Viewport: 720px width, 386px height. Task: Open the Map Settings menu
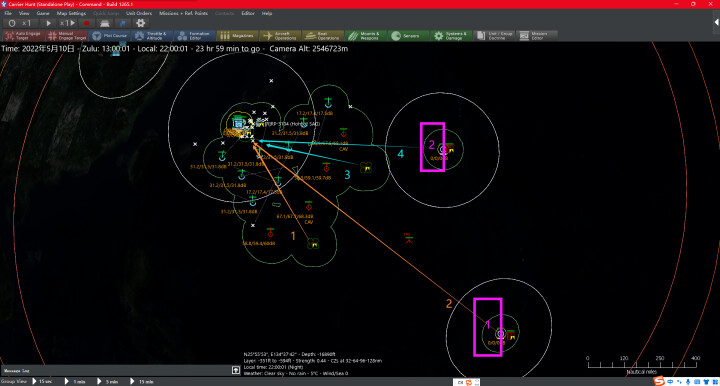[x=71, y=13]
